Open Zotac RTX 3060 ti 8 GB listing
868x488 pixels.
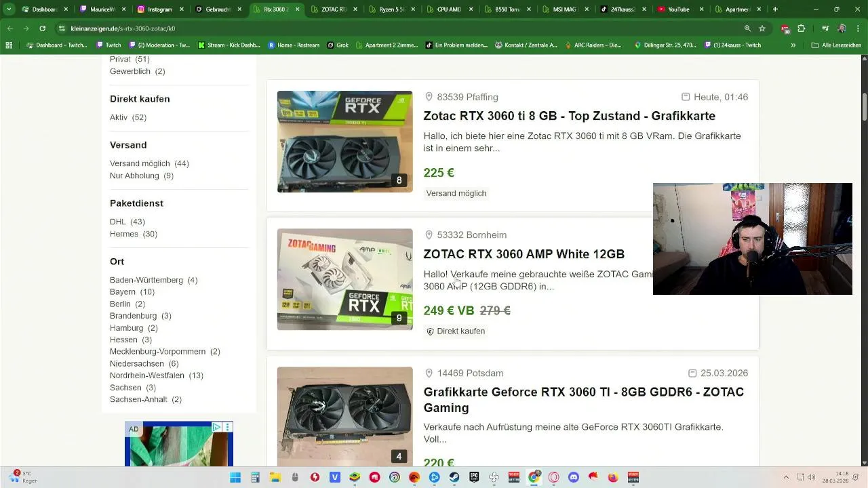[570, 116]
